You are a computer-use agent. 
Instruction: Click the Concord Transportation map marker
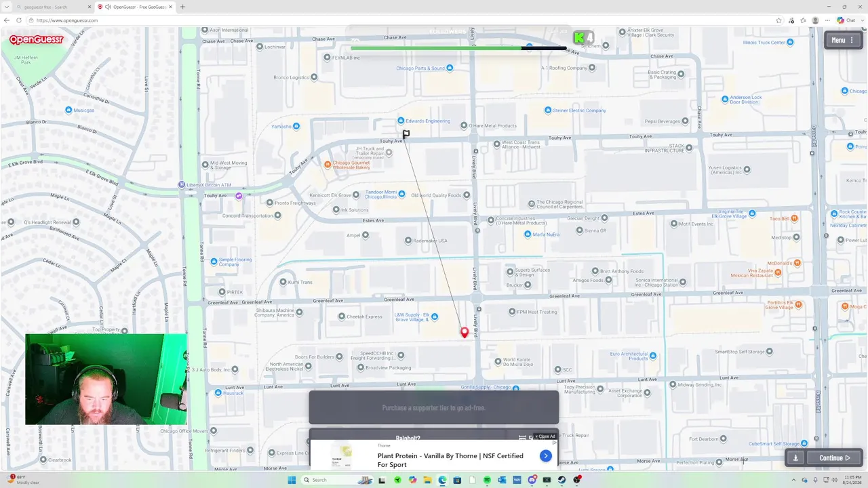tap(278, 216)
